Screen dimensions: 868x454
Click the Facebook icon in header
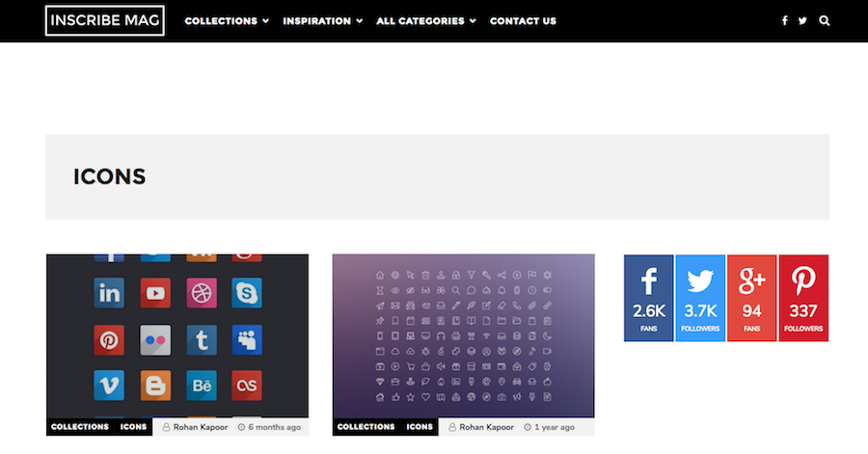(x=784, y=20)
